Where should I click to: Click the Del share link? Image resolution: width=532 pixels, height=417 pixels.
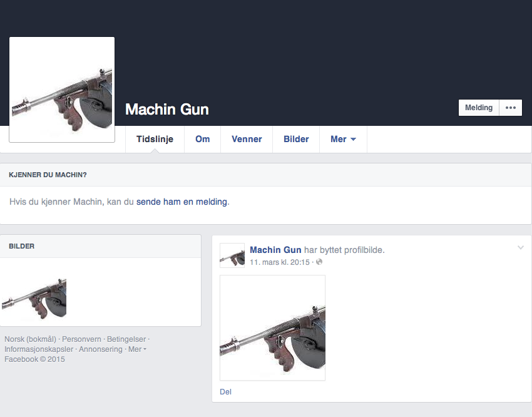[x=225, y=392]
